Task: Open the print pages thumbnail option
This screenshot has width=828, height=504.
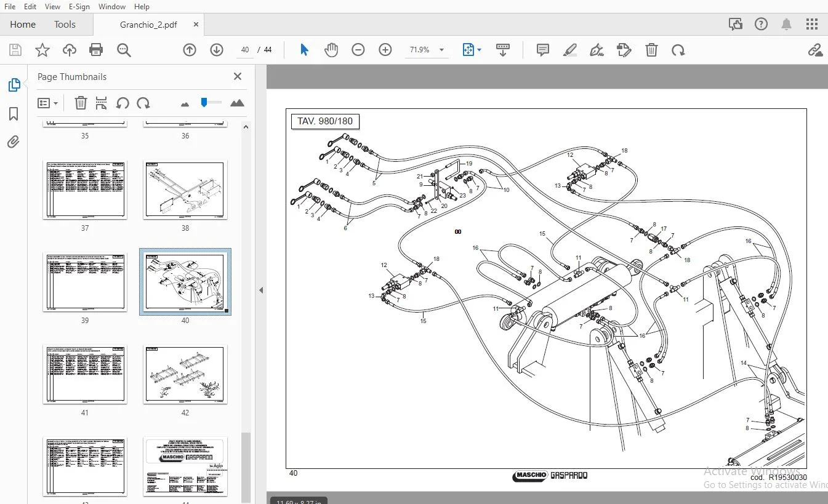Action: tap(102, 103)
